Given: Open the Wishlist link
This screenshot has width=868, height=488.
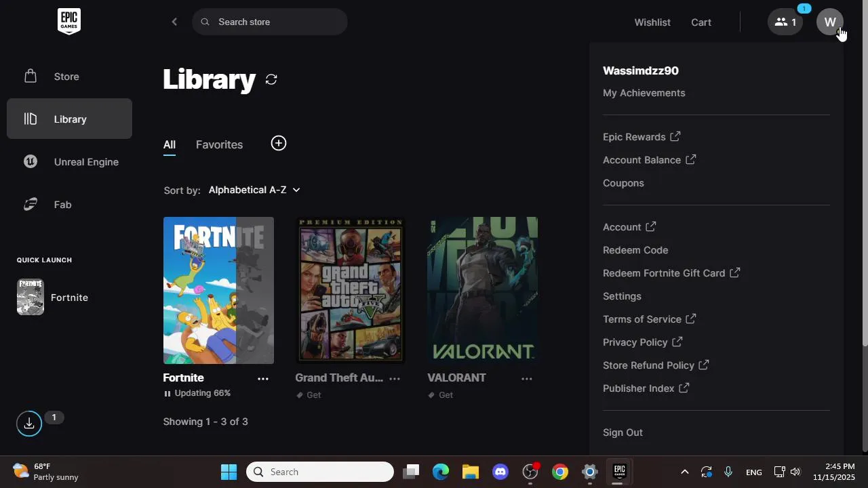Looking at the screenshot, I should tap(652, 22).
